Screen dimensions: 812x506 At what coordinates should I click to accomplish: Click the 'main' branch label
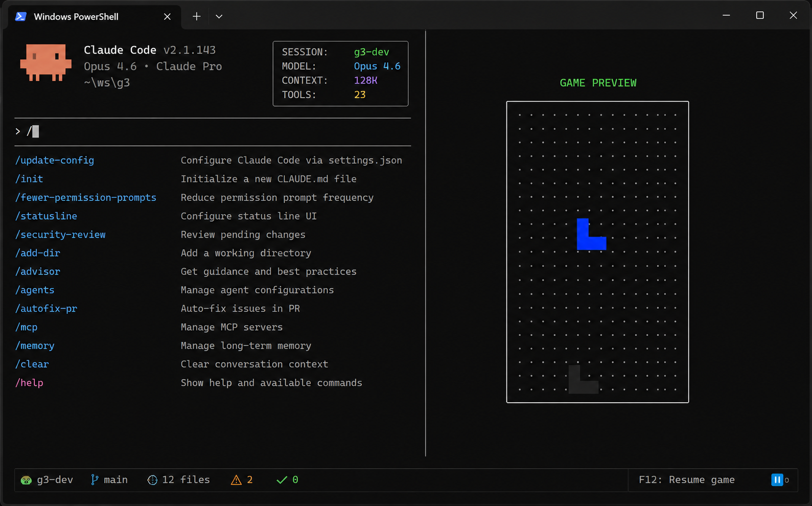[x=115, y=480]
